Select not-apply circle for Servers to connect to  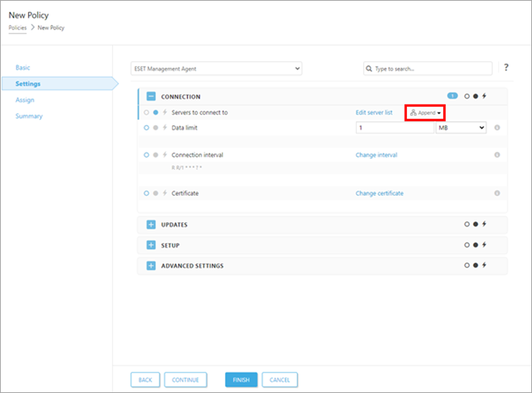146,112
